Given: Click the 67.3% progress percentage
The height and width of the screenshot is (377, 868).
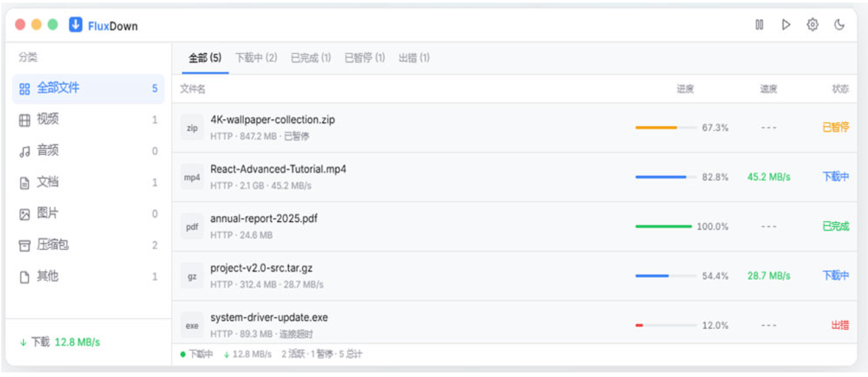Looking at the screenshot, I should point(715,127).
